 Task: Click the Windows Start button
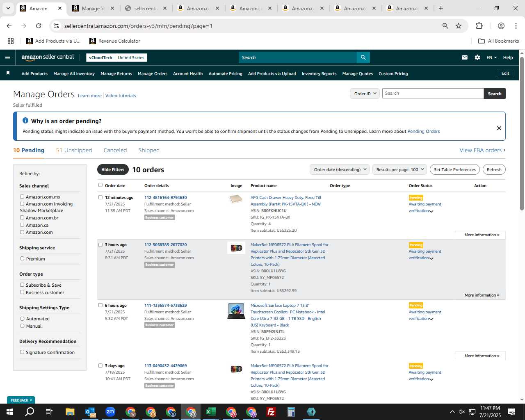click(9, 412)
